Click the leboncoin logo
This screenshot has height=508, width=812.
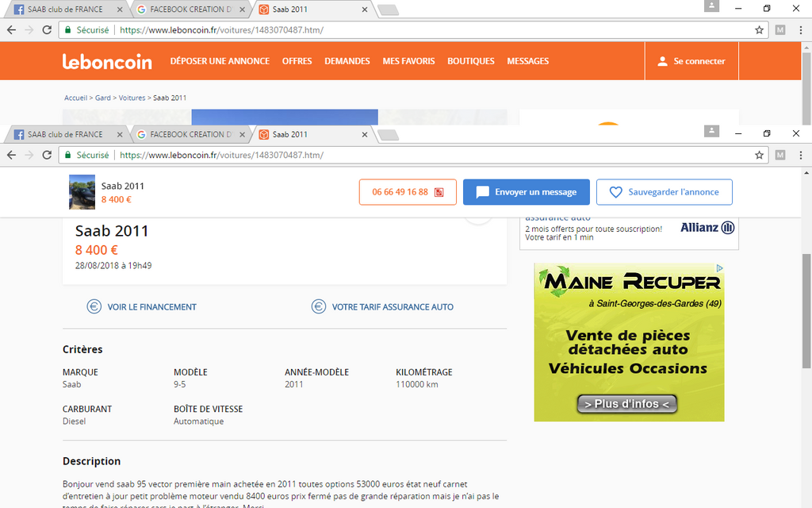pyautogui.click(x=107, y=61)
